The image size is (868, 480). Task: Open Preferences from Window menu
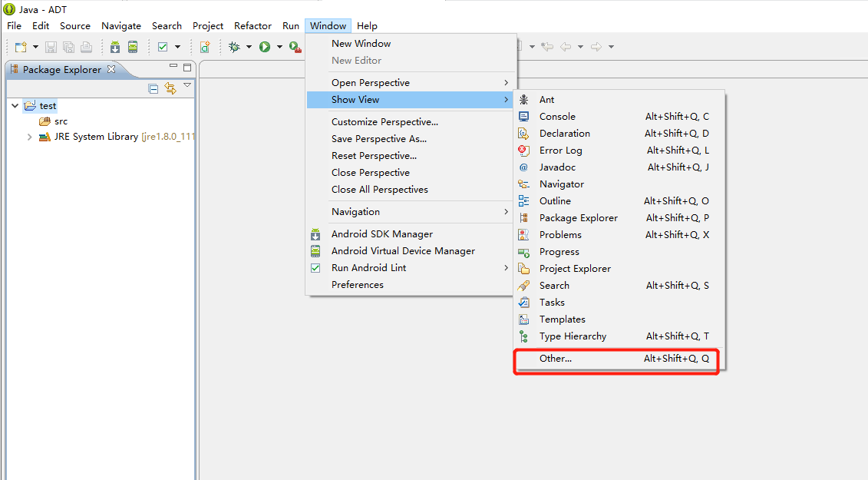coord(410,285)
